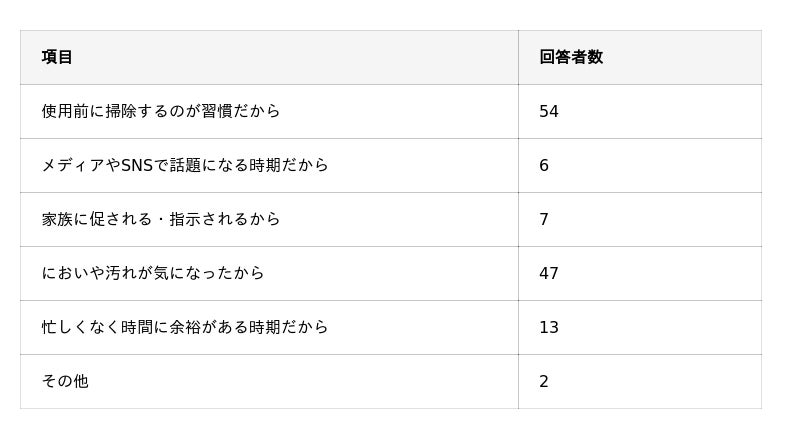Select the その他 row label
Screen dimensions: 800x439
(65, 381)
